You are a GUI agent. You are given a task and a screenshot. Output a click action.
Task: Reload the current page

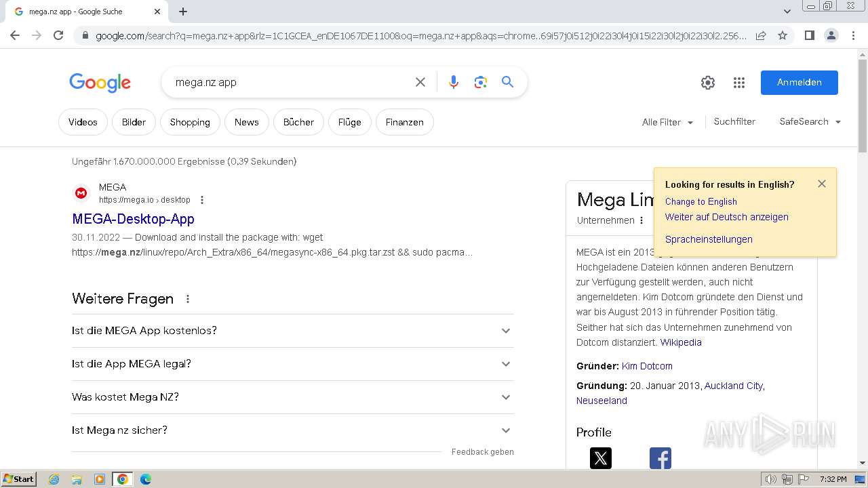click(58, 35)
